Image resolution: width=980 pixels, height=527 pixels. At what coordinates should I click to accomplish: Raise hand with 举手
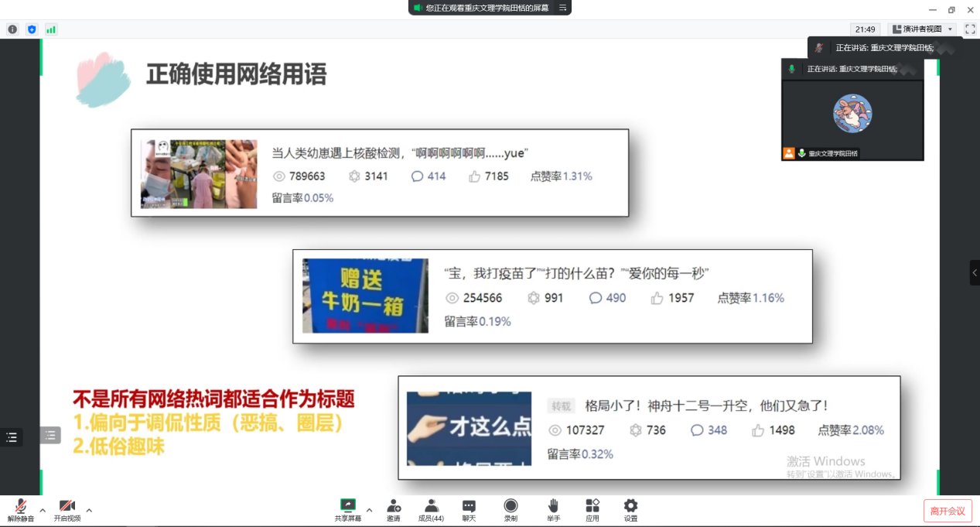coord(552,510)
